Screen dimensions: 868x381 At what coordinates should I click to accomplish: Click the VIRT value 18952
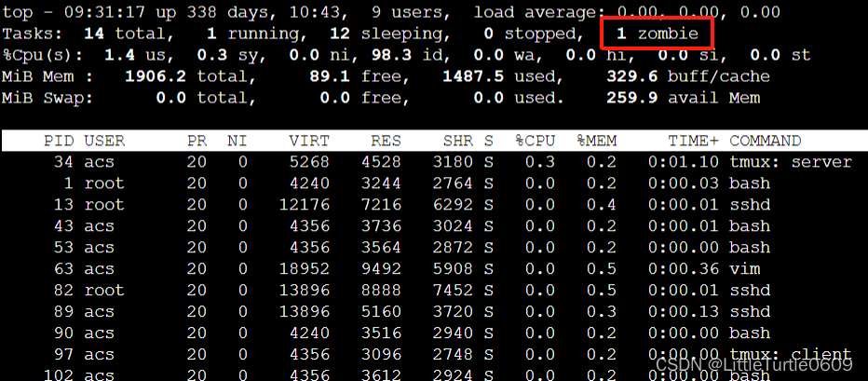point(304,269)
